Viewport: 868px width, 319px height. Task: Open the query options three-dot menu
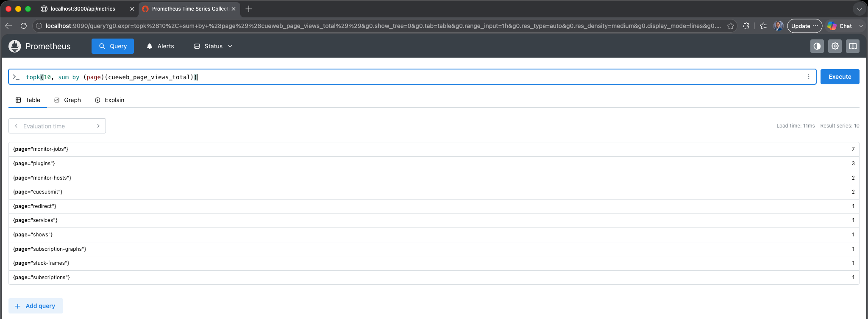click(809, 77)
